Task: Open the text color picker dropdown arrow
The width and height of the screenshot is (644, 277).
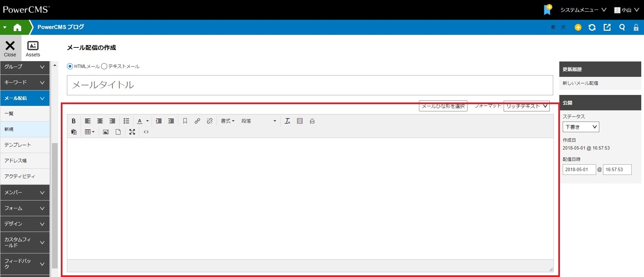Action: [148, 121]
